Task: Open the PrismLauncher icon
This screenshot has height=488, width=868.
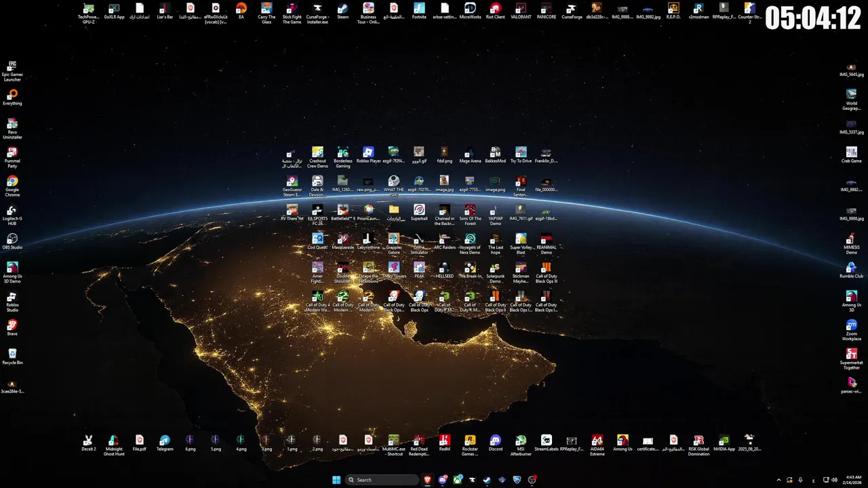Action: (x=368, y=213)
